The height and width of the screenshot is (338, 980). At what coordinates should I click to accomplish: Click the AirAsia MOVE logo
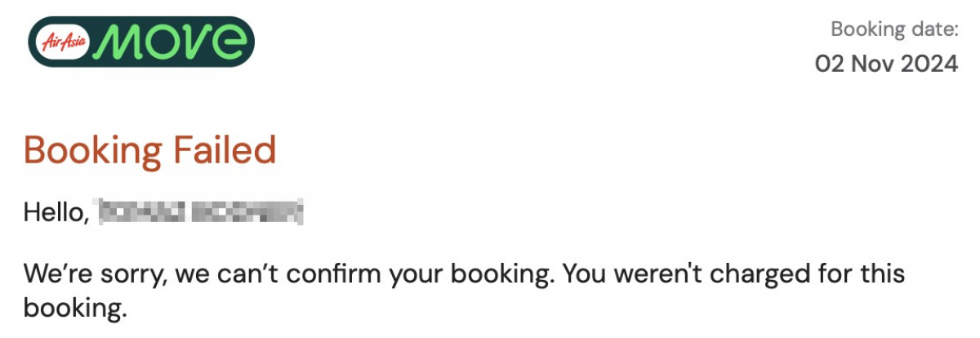point(140,42)
